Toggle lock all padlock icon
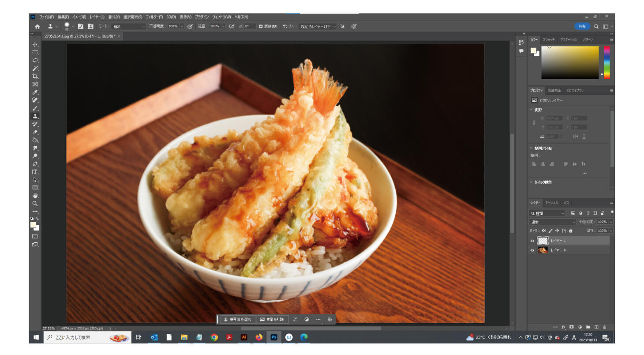Image resolution: width=644 pixels, height=355 pixels. 571,231
